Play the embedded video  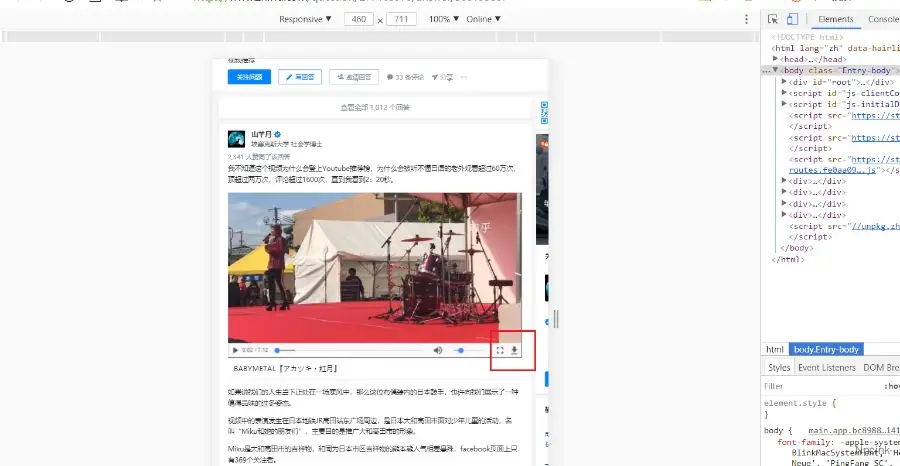tap(235, 350)
